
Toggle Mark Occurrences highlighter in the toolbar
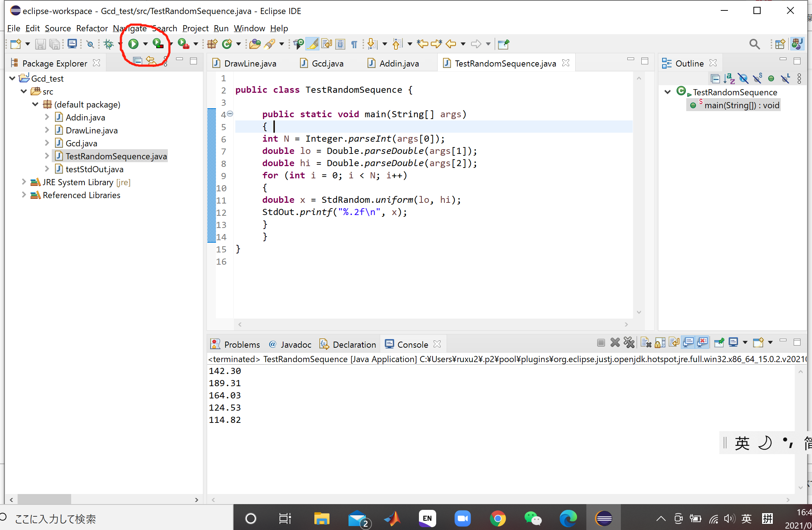point(313,44)
